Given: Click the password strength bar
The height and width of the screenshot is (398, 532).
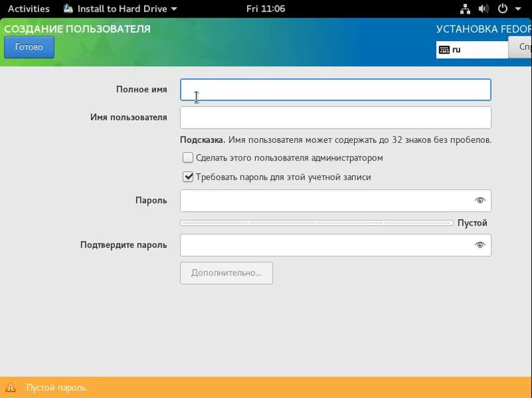Looking at the screenshot, I should coord(317,222).
